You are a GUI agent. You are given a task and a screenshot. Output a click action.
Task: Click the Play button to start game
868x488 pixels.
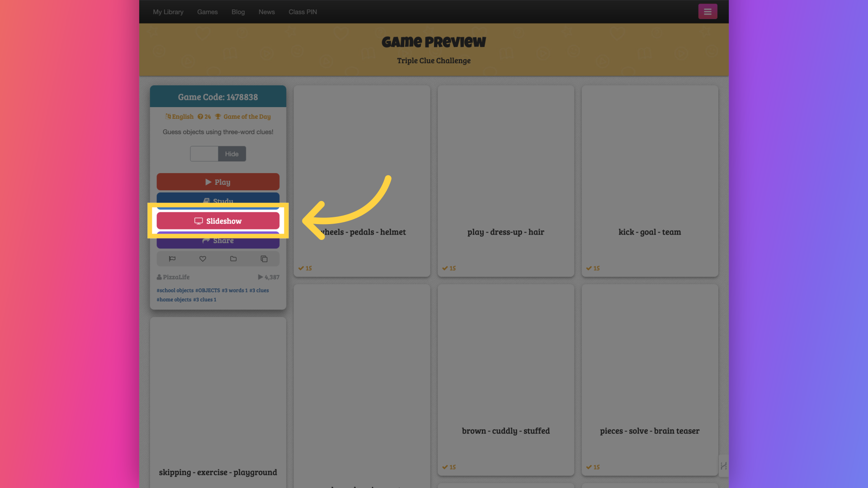click(217, 182)
